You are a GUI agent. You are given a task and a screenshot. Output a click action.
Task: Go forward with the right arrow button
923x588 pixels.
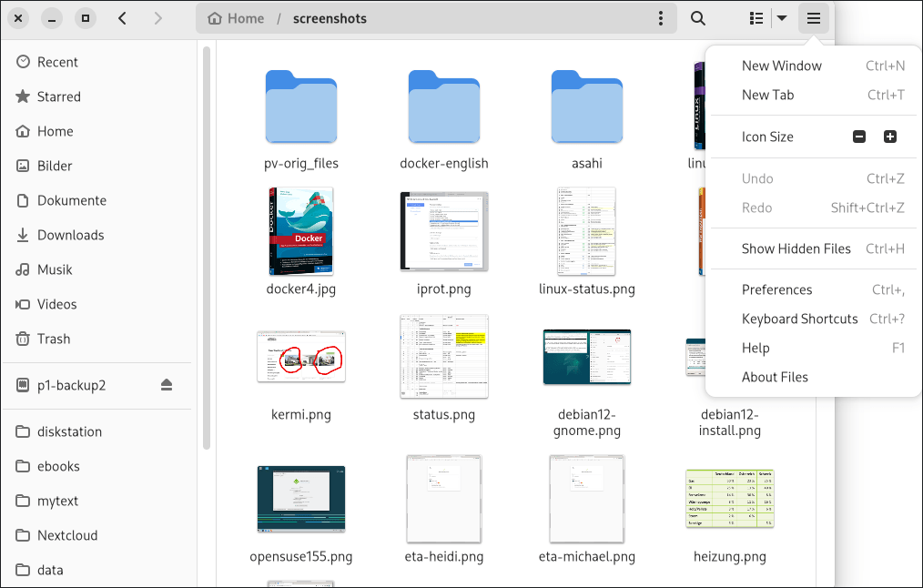click(x=157, y=18)
